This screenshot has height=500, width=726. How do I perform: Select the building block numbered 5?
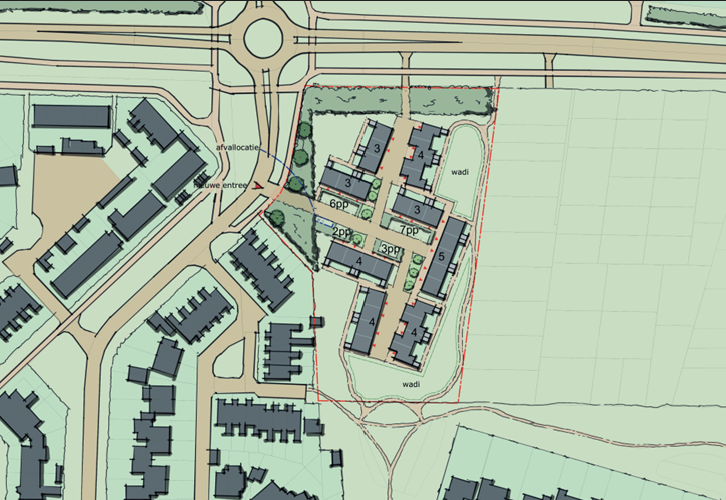tap(442, 257)
